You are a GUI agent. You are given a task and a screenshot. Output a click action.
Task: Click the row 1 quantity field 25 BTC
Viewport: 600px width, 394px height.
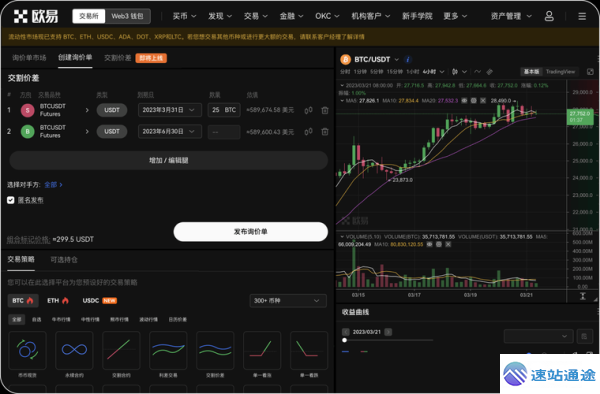pyautogui.click(x=224, y=110)
